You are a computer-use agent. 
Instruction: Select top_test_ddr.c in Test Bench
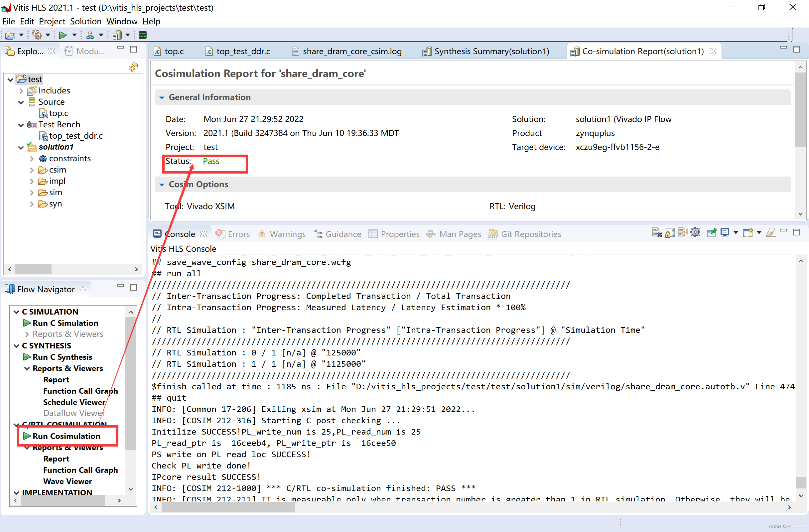pyautogui.click(x=75, y=136)
